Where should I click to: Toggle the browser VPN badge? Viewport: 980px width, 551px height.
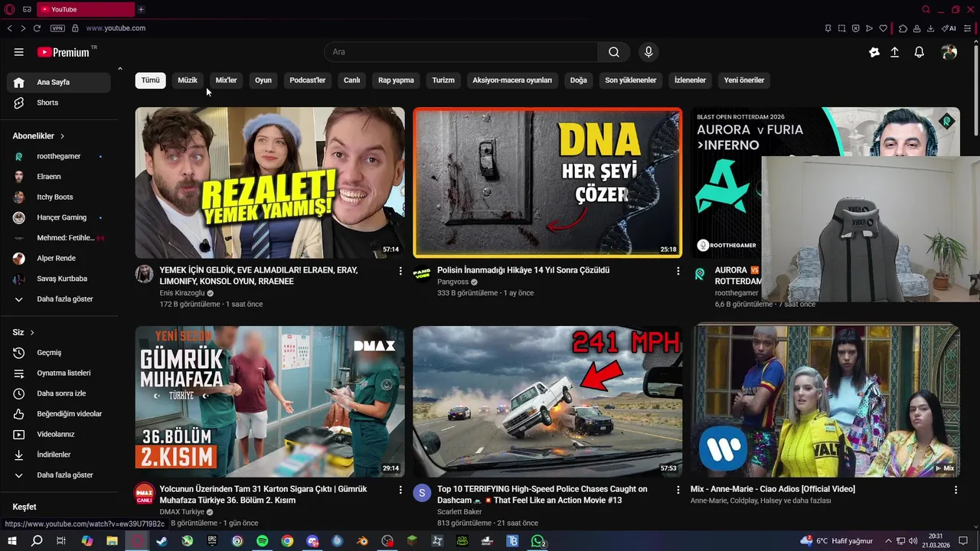click(x=57, y=28)
